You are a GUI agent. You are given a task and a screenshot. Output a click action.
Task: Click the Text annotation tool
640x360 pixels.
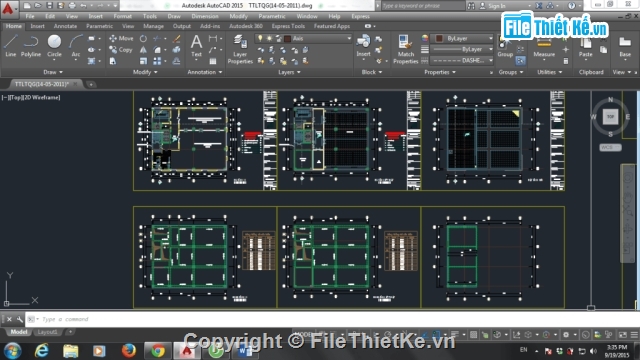(x=196, y=45)
